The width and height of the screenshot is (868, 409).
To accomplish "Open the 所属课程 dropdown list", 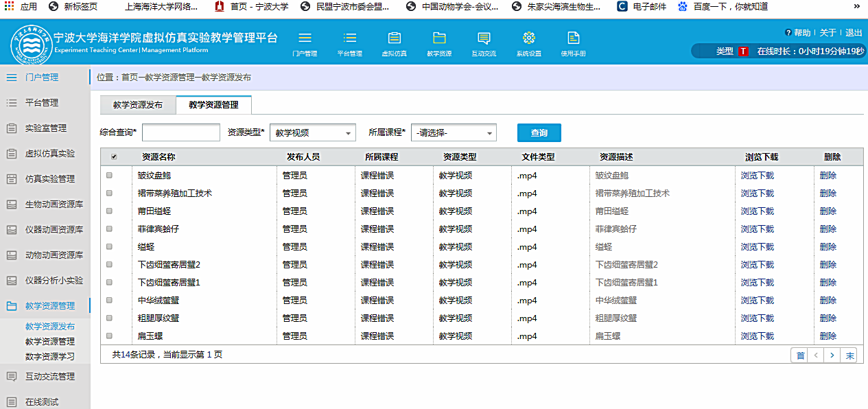I will 453,133.
